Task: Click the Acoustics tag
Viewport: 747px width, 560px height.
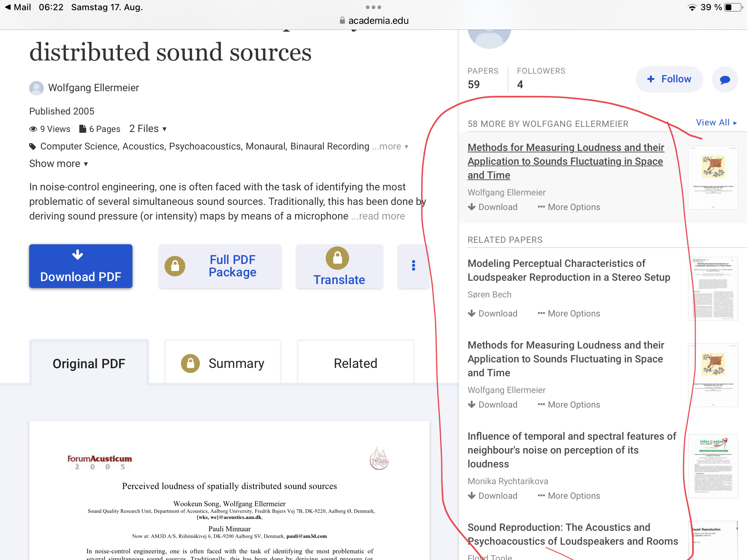Action: (143, 147)
